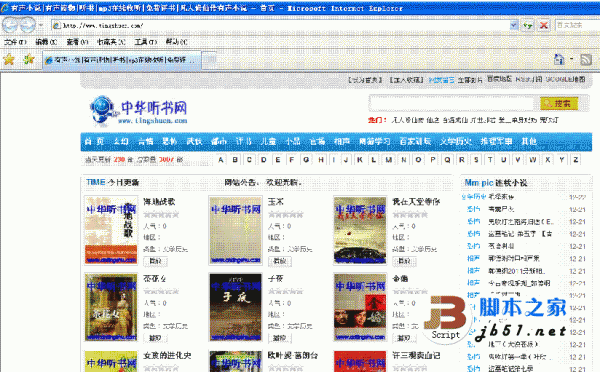Viewport: 600px width, 372px height.
Task: Stop loading with the red X icon
Action: click(543, 26)
